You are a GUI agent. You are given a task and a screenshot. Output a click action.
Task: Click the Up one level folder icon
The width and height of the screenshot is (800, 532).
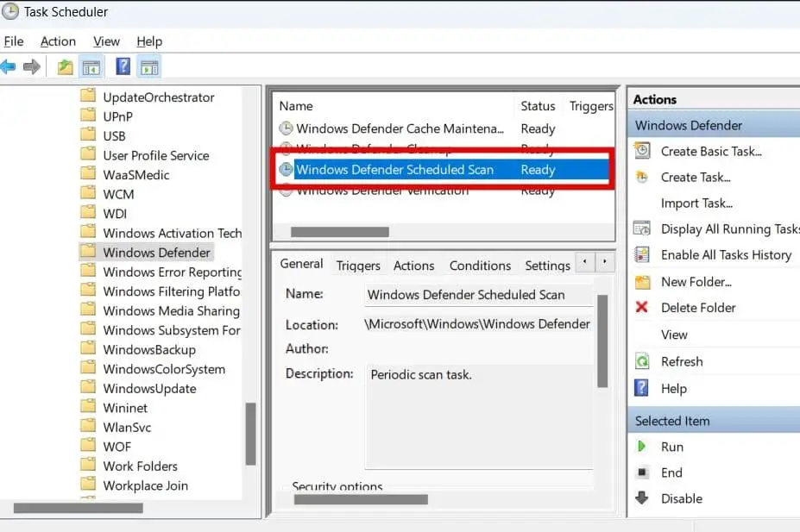click(65, 66)
